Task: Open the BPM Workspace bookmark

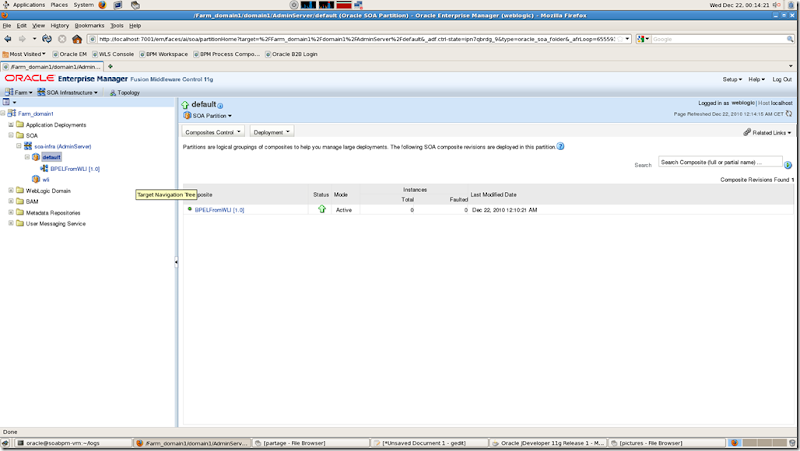Action: 164,54
